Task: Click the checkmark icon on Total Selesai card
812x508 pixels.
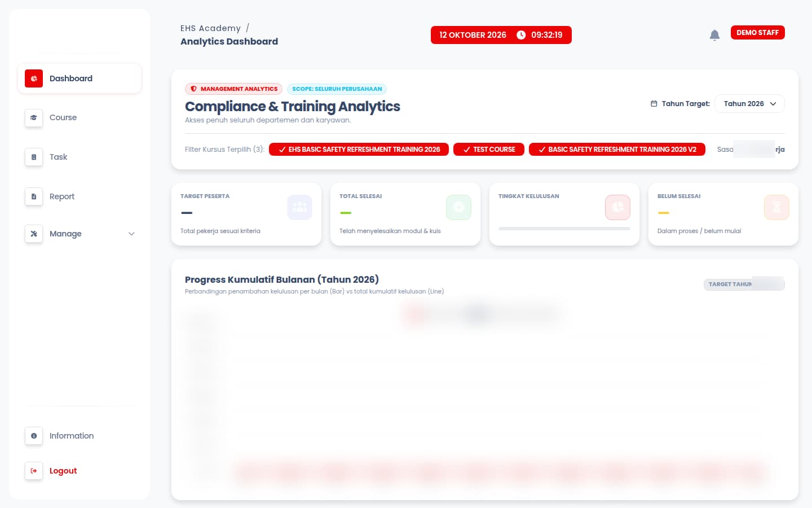Action: 458,207
